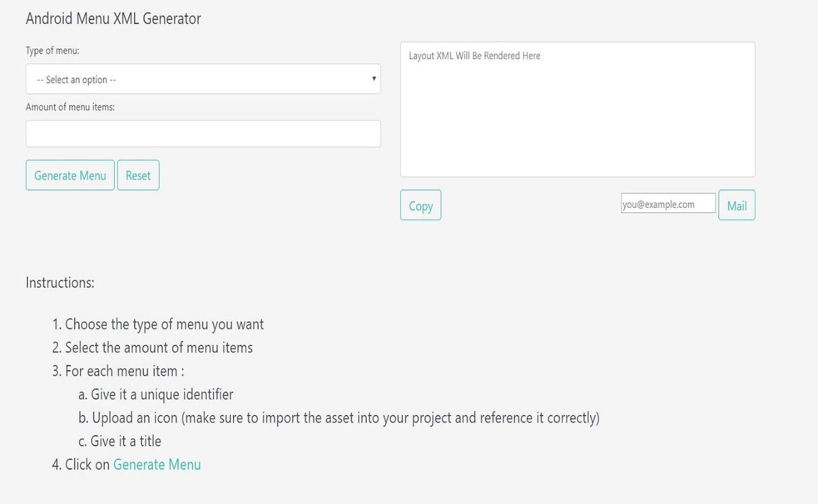Focus the Amount of menu items field
This screenshot has width=818, height=504.
pyautogui.click(x=203, y=134)
